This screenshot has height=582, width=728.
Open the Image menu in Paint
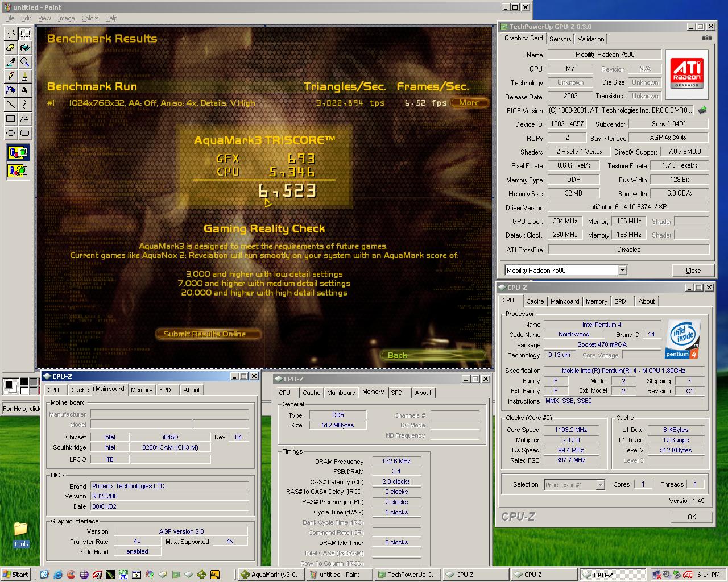(66, 18)
